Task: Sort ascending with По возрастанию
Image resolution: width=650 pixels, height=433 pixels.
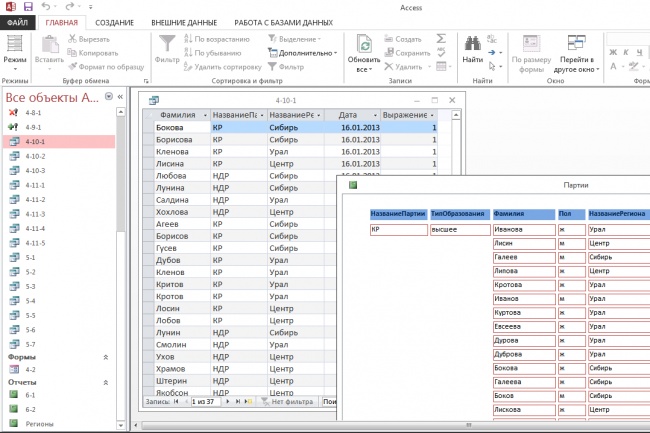Action: 217,39
